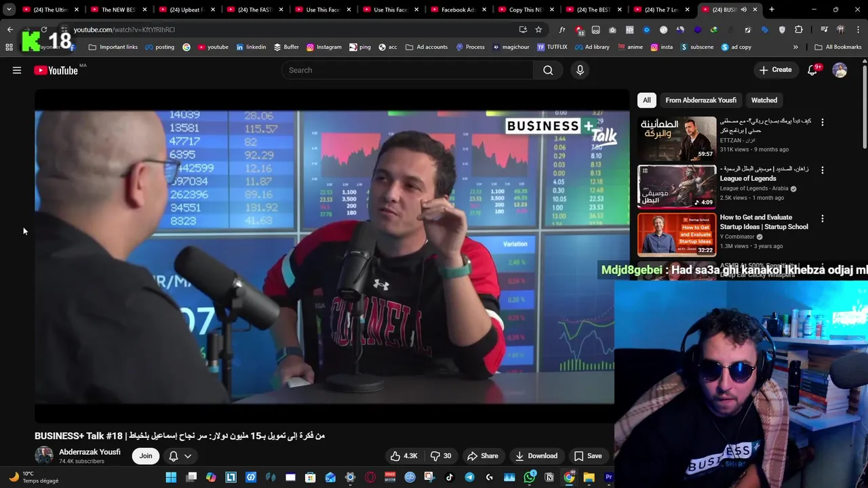Screen dimensions: 868x488
Task: Open notification preferences dropdown beside Join
Action: coord(180,456)
